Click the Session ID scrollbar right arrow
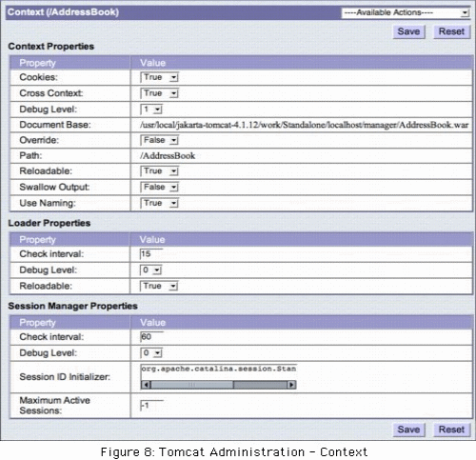476x460 pixels. tap(291, 385)
